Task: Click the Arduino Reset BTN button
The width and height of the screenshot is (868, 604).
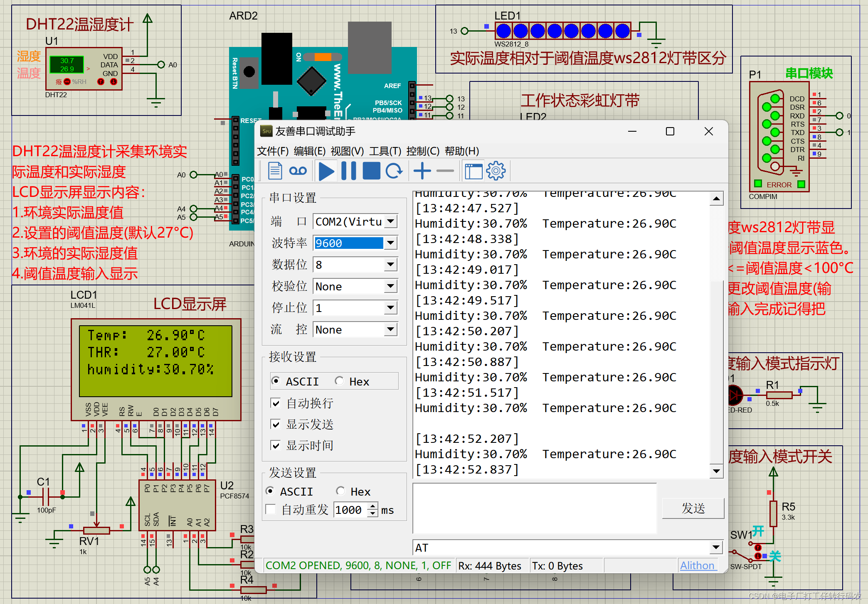Action: pos(249,72)
